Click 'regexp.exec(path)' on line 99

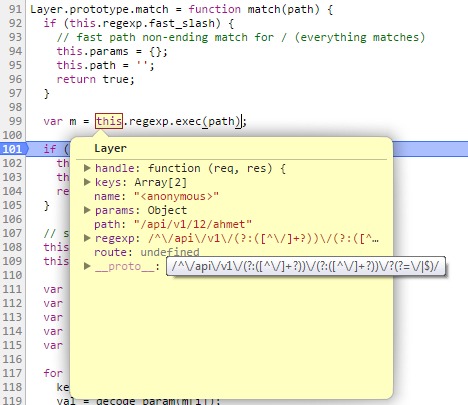point(185,121)
